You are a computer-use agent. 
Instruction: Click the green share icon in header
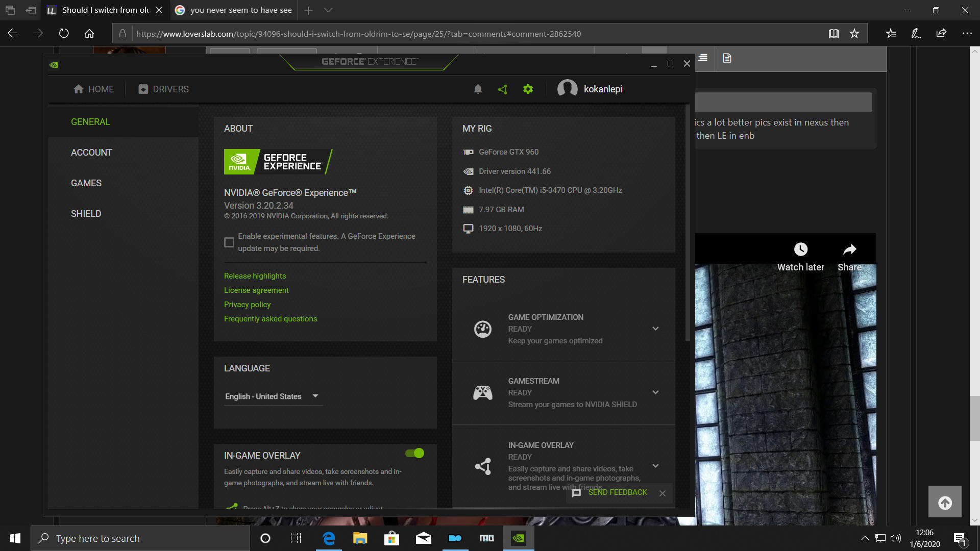503,89
